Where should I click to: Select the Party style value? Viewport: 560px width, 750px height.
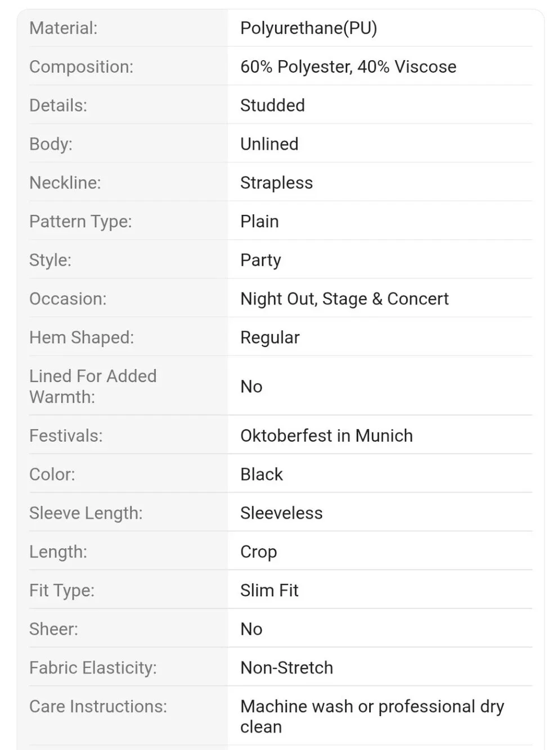click(261, 261)
